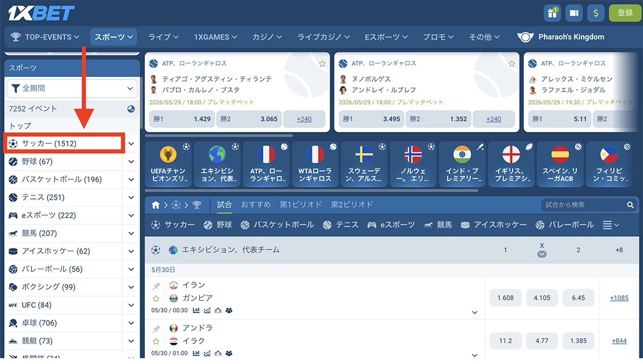Click the globe icon beside 7252 イベント

[131, 109]
